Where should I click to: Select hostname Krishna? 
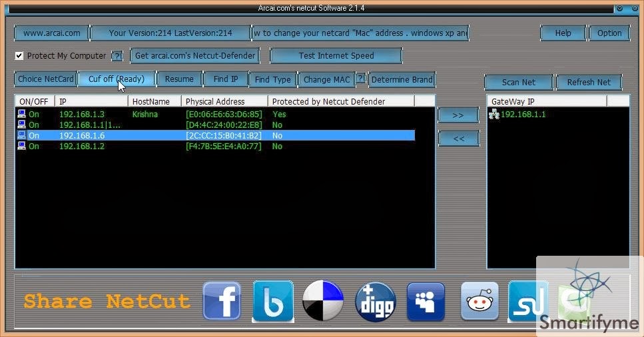(x=145, y=115)
